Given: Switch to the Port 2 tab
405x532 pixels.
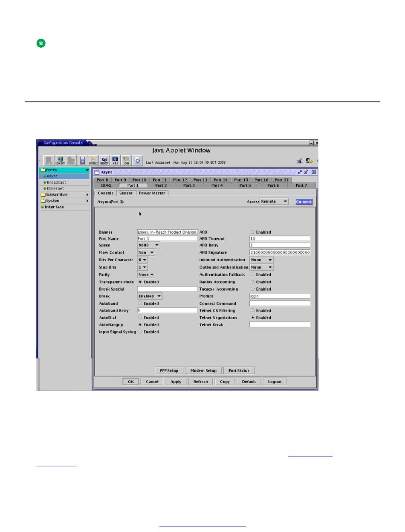Looking at the screenshot, I should tap(161, 185).
